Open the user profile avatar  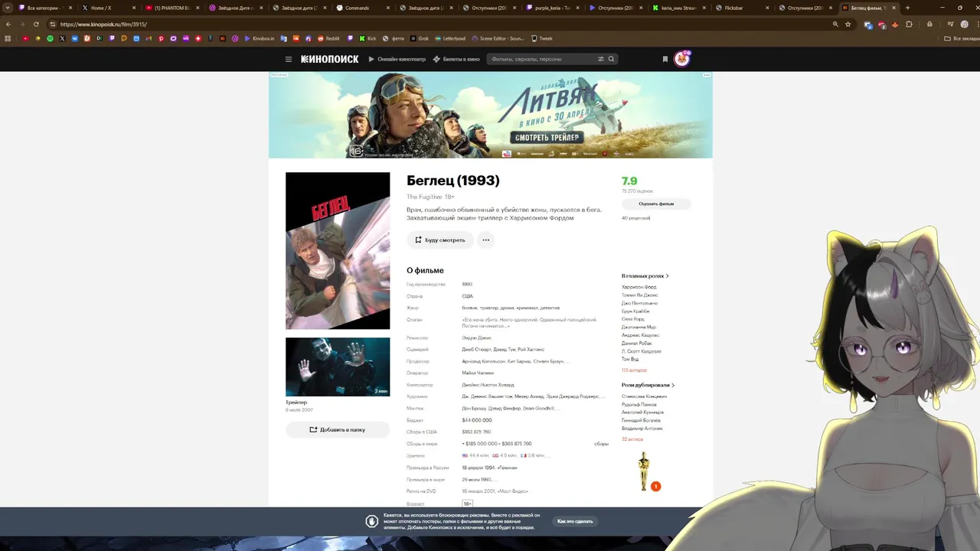tap(681, 59)
